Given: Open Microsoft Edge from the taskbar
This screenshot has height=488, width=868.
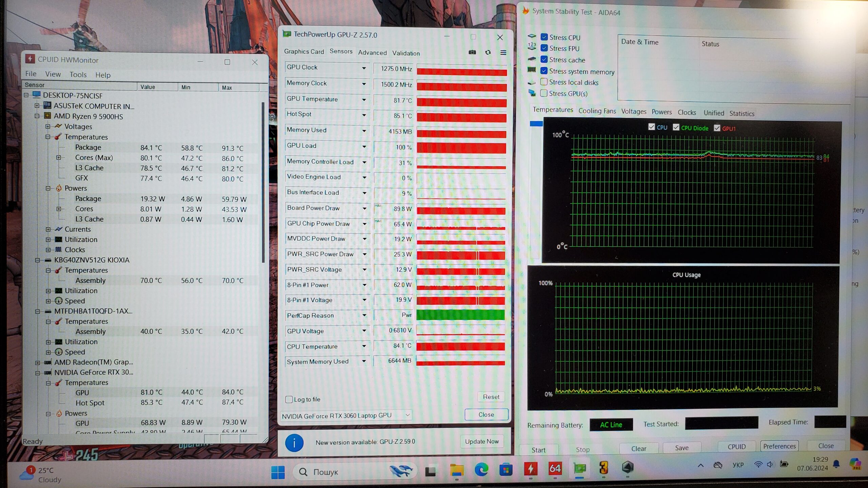Looking at the screenshot, I should 481,469.
